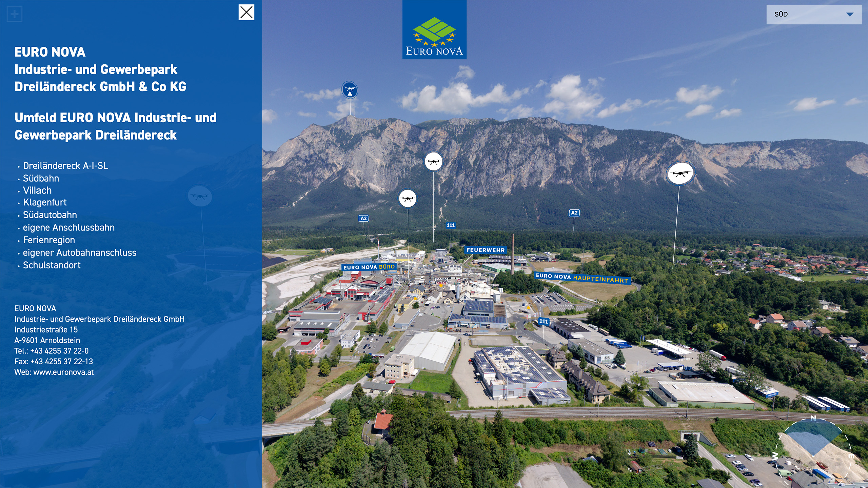Image resolution: width=868 pixels, height=488 pixels.
Task: Click the phone number +43 4255 37 22-0
Action: coord(59,351)
